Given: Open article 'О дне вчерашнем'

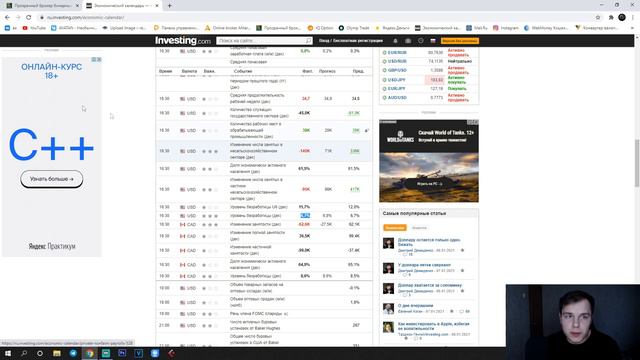Looking at the screenshot, I should (416, 305).
